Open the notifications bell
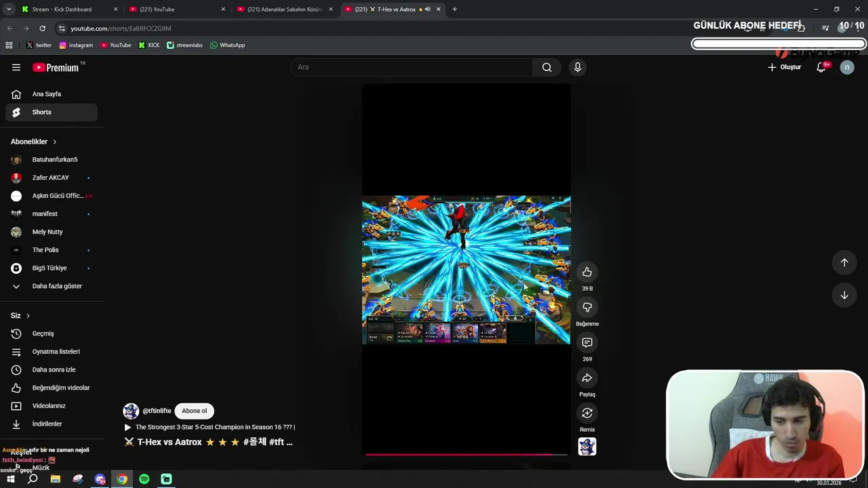The width and height of the screenshot is (868, 488). [821, 67]
